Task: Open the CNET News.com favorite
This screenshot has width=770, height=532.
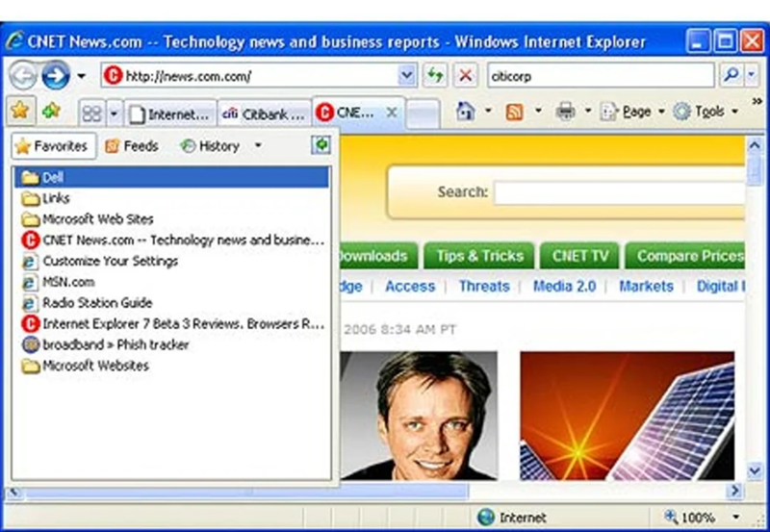Action: tap(171, 240)
